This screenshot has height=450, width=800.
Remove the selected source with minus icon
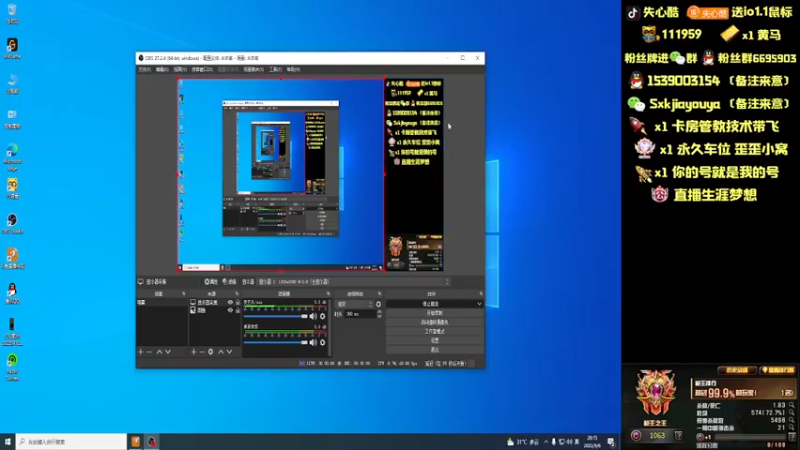point(202,352)
